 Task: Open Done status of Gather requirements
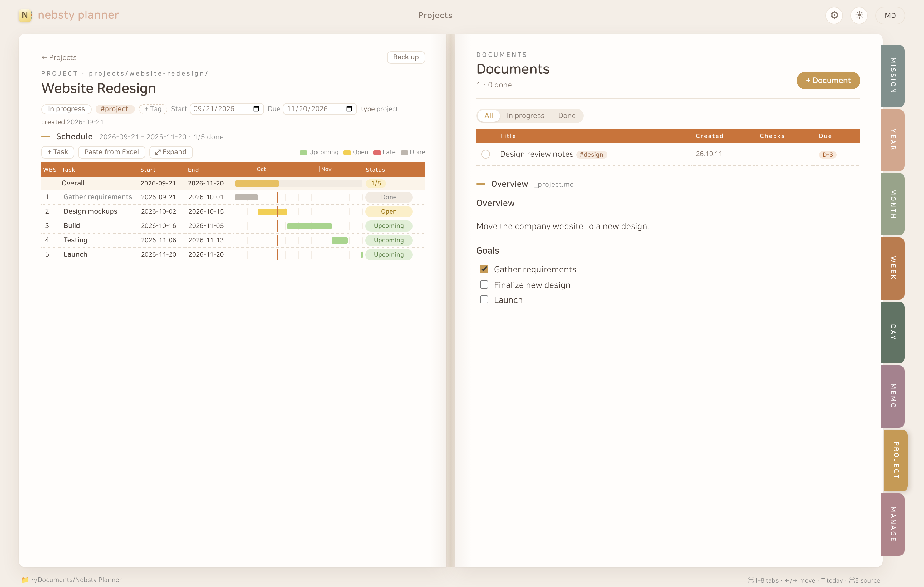(x=389, y=197)
